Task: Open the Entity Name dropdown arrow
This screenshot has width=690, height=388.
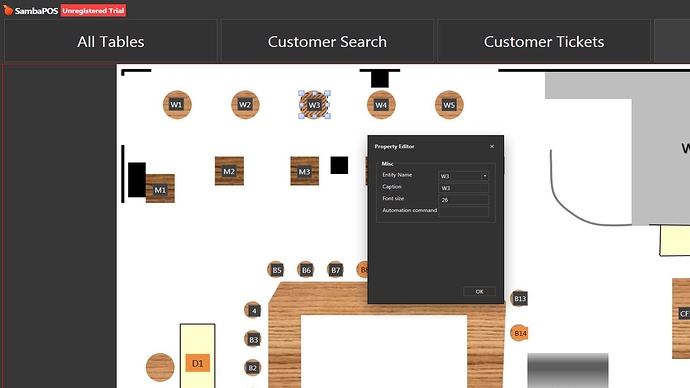Action: [484, 176]
